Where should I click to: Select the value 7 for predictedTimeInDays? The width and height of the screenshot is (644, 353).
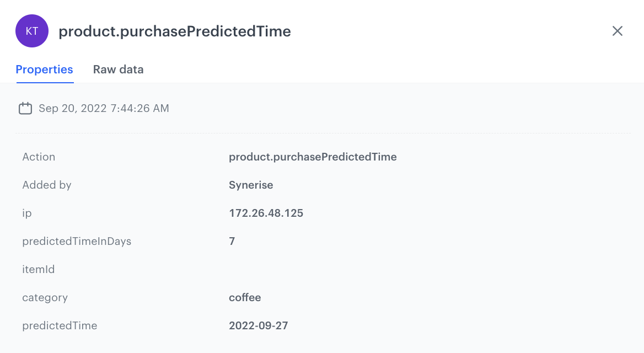coord(231,241)
